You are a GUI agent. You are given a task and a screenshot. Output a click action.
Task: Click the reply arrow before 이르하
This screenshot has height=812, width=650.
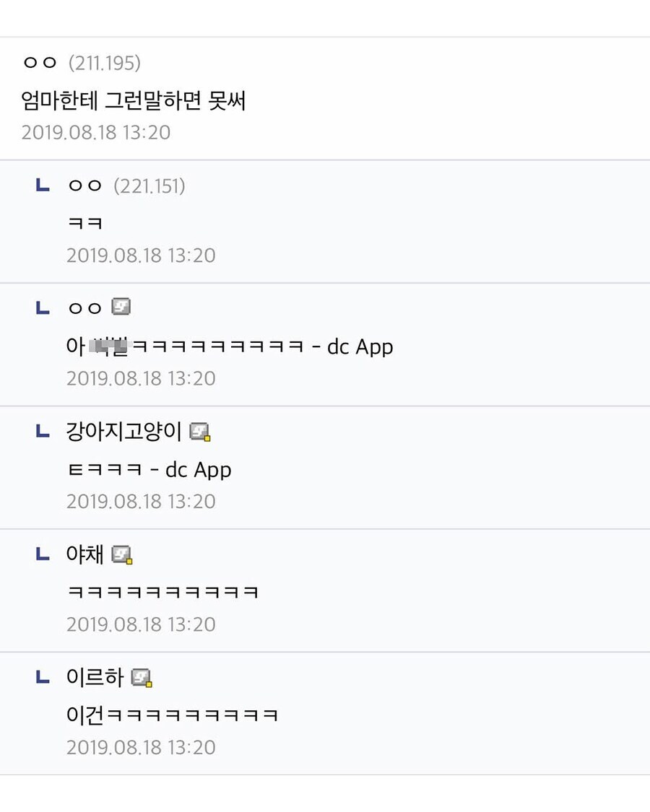click(x=43, y=677)
